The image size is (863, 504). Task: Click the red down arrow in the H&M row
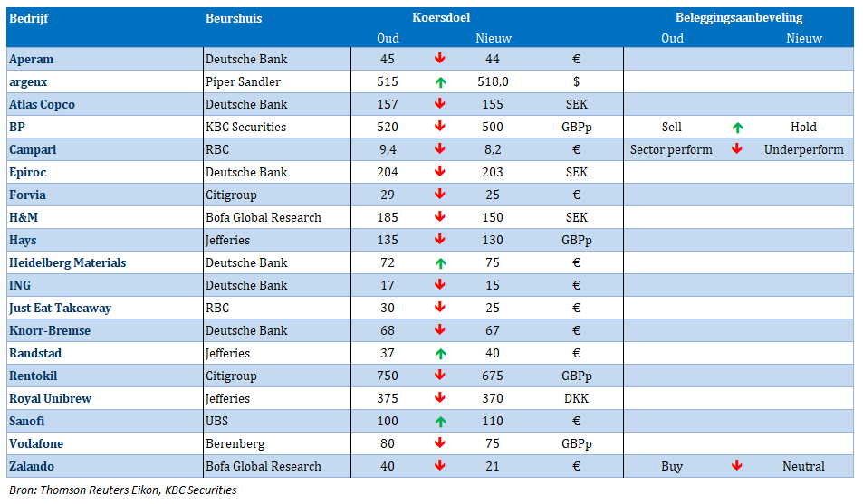[x=440, y=216]
